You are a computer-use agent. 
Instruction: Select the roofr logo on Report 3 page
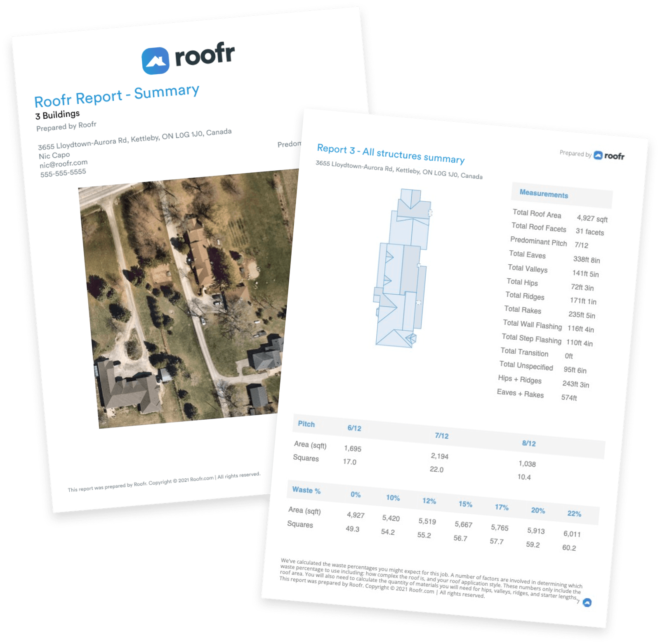(611, 155)
